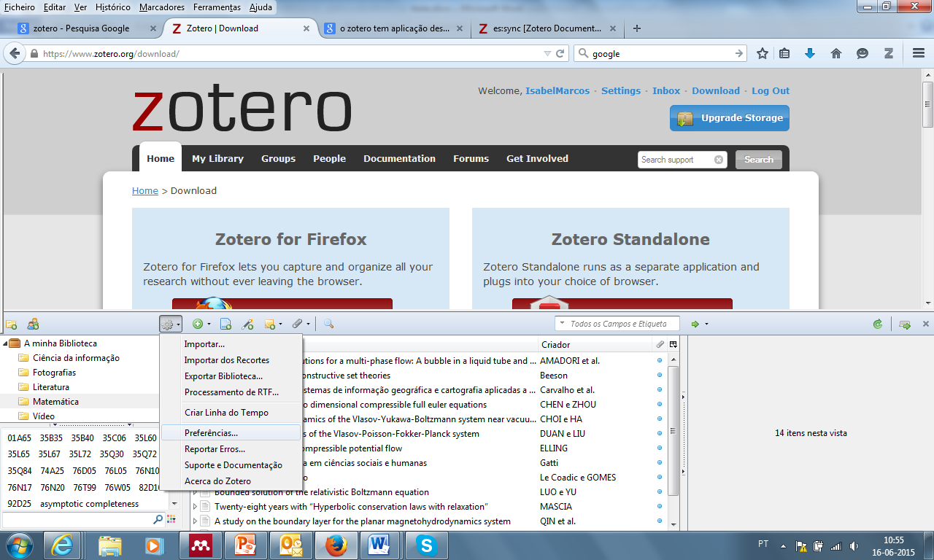Click the Firefox downloads arrow icon
The width and height of the screenshot is (934, 560).
[x=810, y=53]
